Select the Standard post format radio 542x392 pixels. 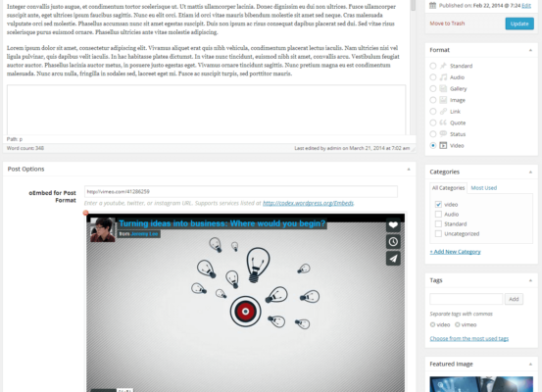(x=433, y=66)
